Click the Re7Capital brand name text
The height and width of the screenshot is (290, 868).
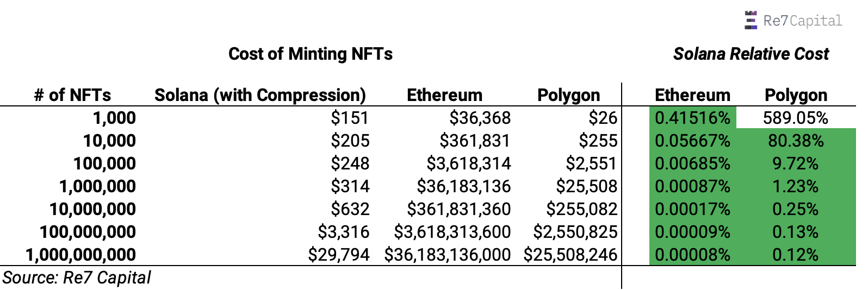pyautogui.click(x=803, y=21)
